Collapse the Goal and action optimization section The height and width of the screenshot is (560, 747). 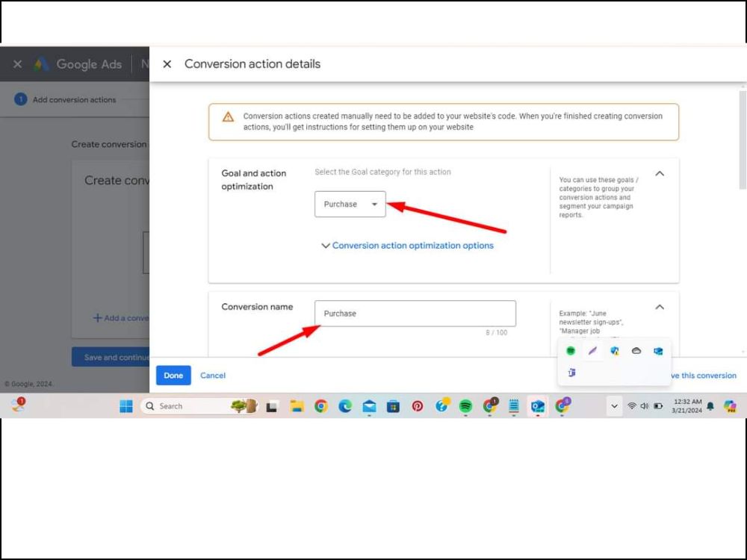pyautogui.click(x=660, y=173)
